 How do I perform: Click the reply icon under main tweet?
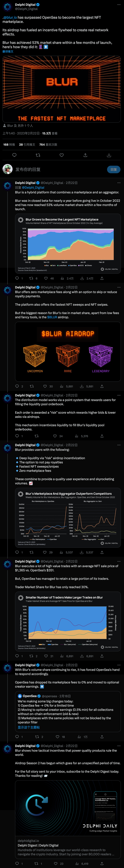[x=14, y=155]
